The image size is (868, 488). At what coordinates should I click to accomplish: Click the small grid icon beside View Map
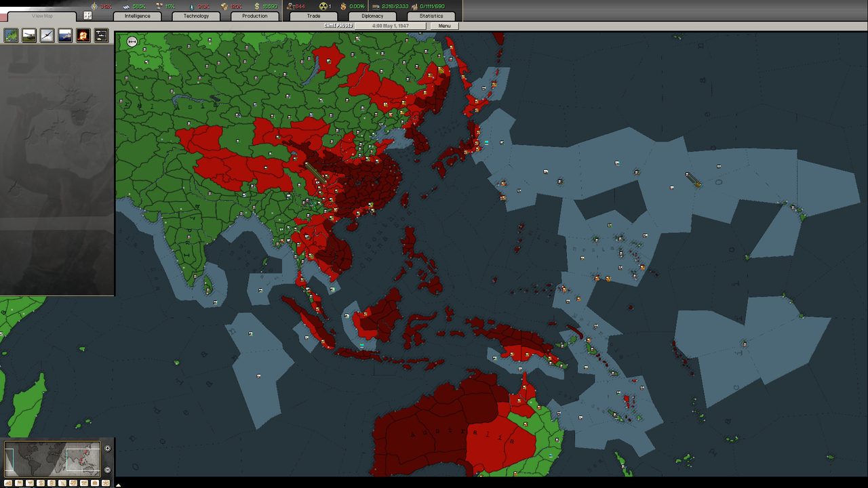(87, 16)
